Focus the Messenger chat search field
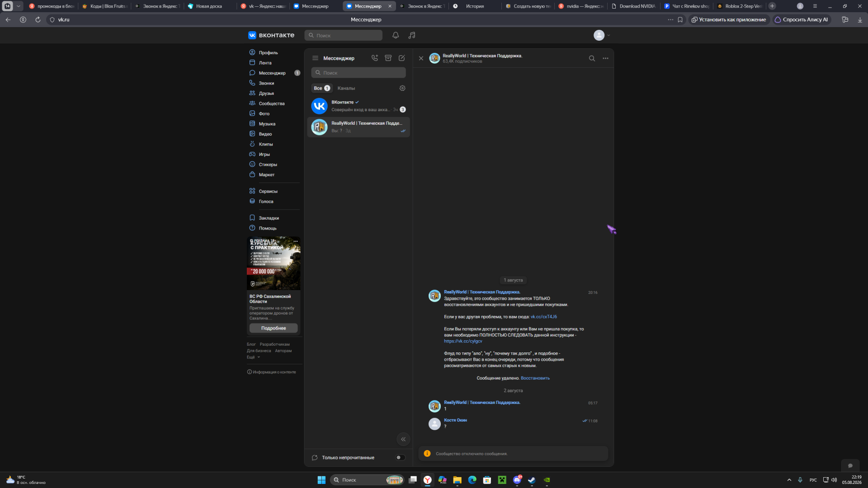 (x=359, y=73)
